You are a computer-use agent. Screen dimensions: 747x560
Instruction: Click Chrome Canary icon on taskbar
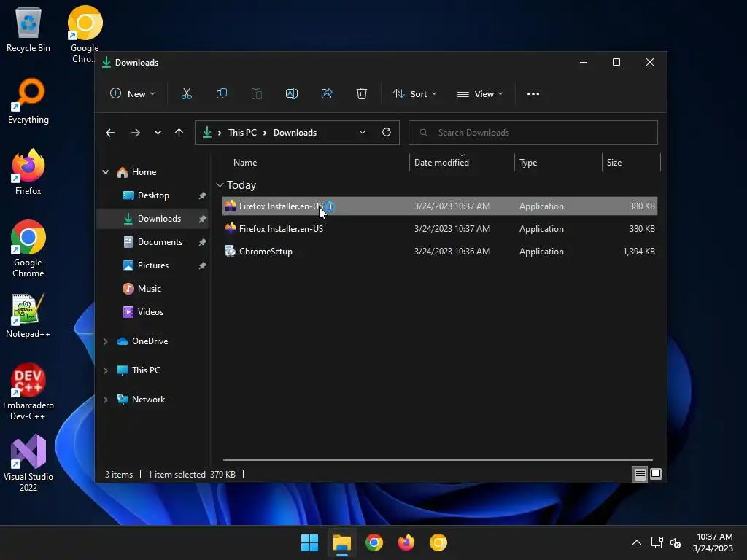tap(438, 542)
